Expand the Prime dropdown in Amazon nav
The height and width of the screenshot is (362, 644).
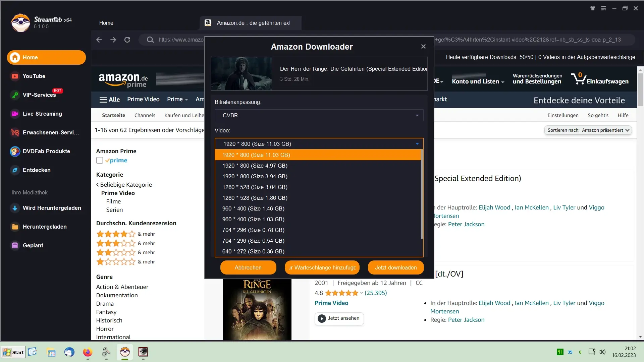[177, 99]
